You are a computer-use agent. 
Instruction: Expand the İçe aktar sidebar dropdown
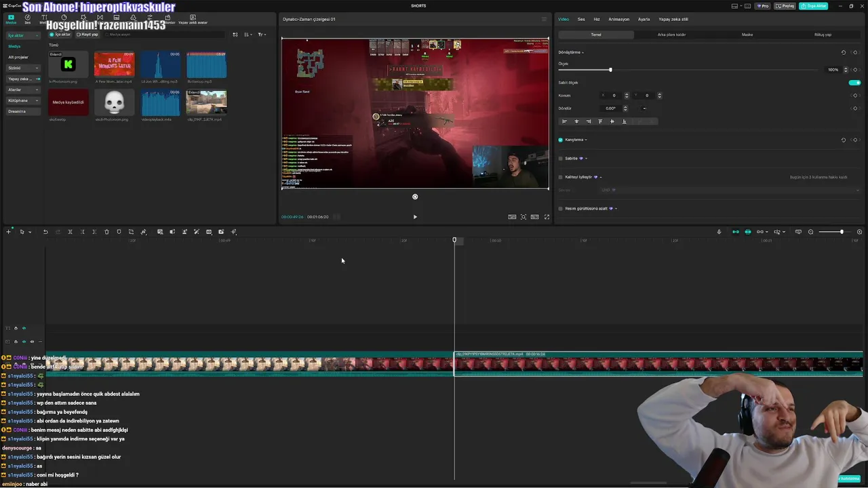coord(38,35)
